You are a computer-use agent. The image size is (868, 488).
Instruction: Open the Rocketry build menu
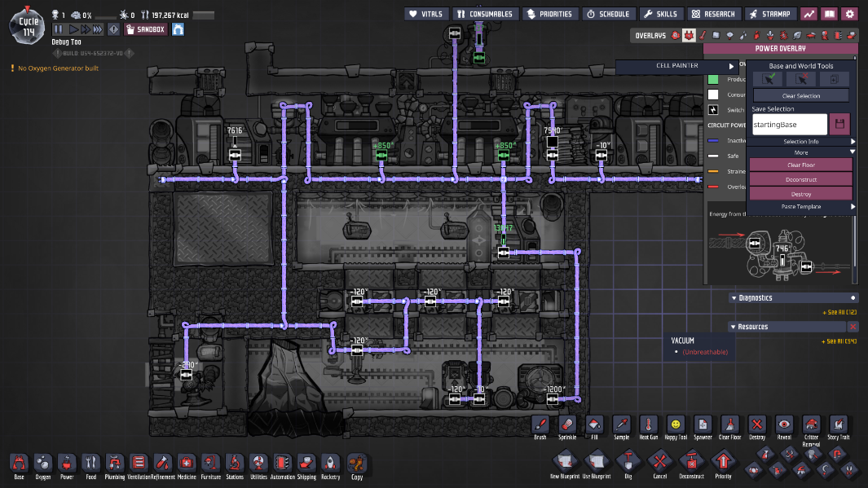330,464
